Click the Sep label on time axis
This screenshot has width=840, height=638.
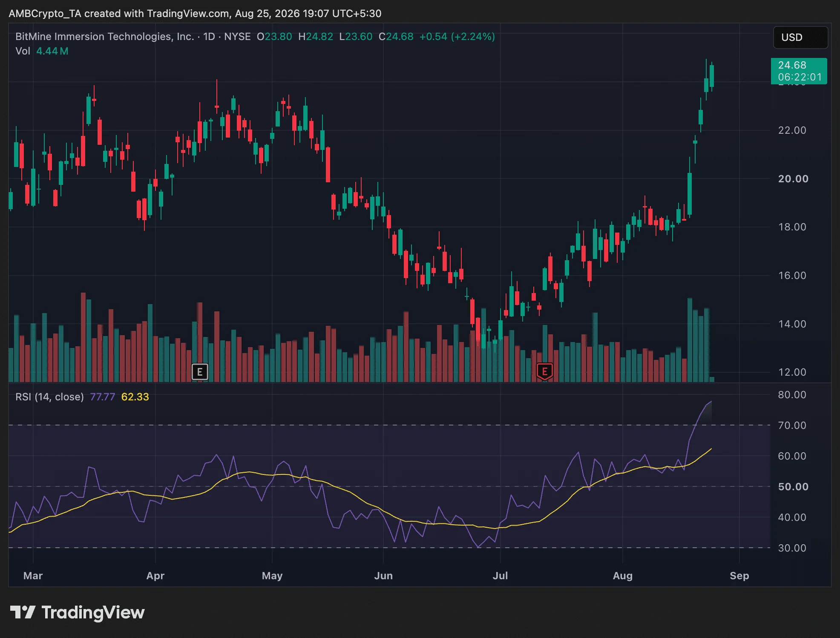739,576
